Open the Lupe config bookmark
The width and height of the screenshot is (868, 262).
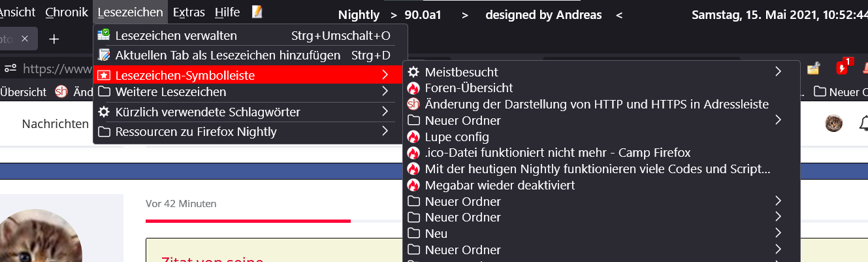click(x=457, y=137)
